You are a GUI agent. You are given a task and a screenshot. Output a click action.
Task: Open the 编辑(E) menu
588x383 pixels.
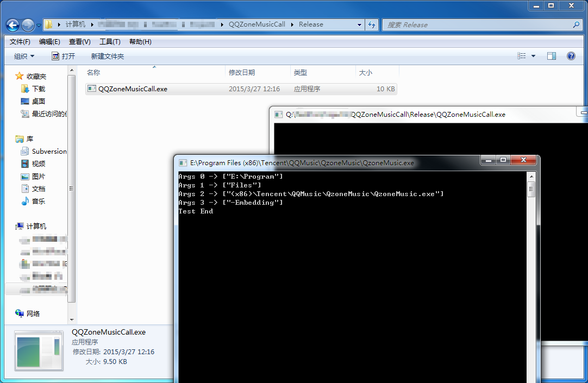49,42
